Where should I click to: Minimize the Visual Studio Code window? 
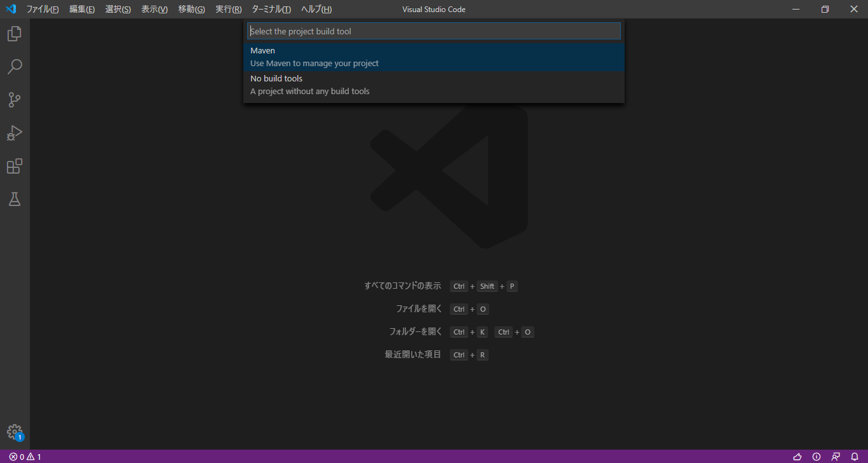click(x=796, y=9)
